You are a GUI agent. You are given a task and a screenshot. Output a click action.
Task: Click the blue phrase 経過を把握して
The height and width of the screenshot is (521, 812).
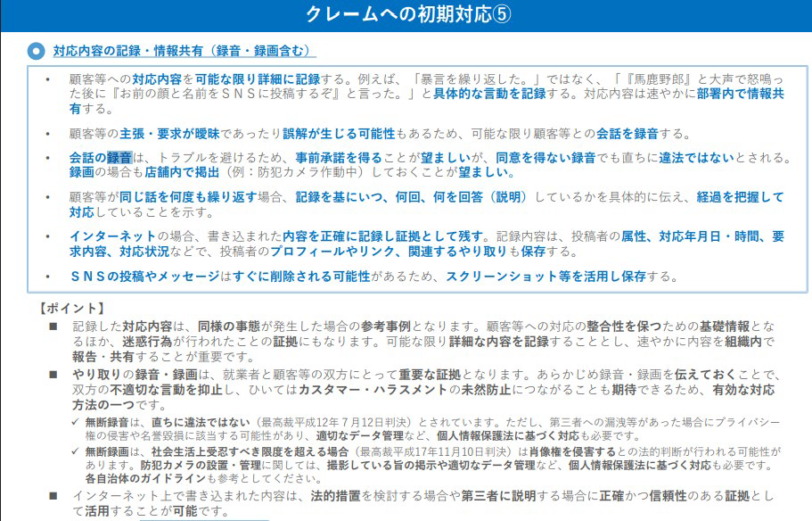click(740, 197)
